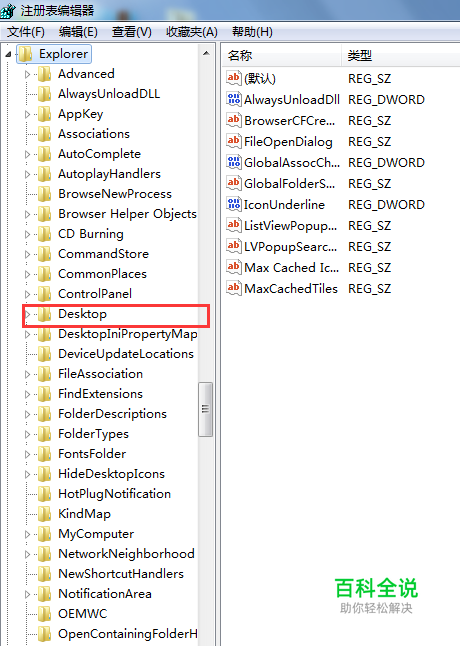Viewport: 460px width, 646px height.
Task: Select the IconUnderline value name
Action: pos(285,205)
